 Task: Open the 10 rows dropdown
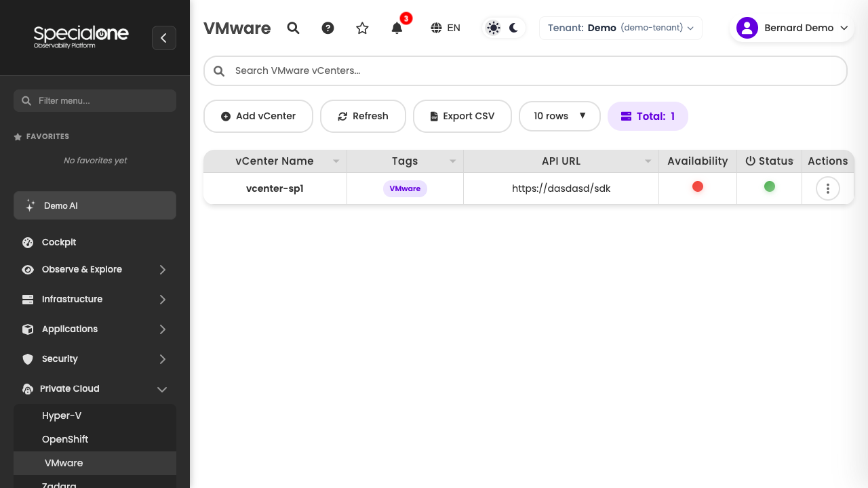coord(559,116)
